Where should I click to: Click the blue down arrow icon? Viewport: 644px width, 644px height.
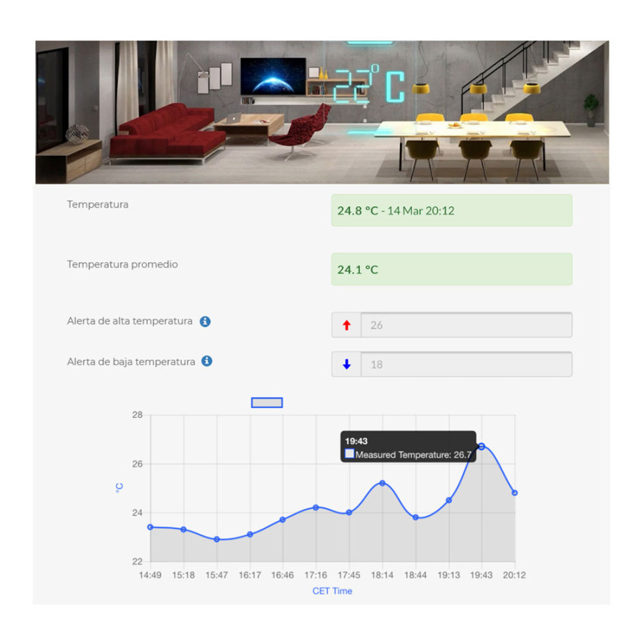(x=347, y=364)
